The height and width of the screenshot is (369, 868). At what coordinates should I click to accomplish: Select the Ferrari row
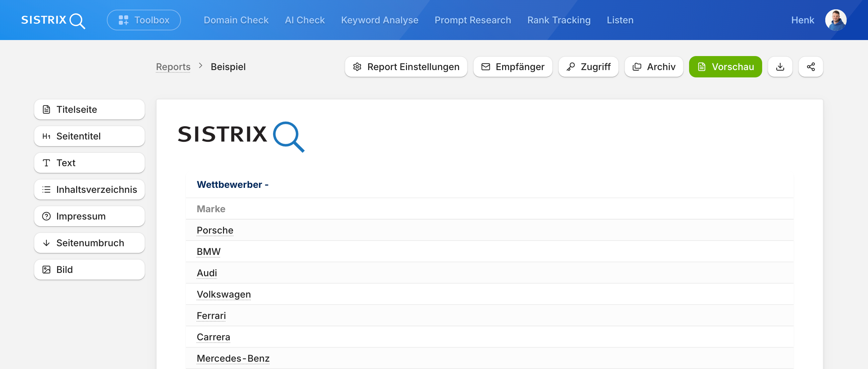click(x=490, y=316)
